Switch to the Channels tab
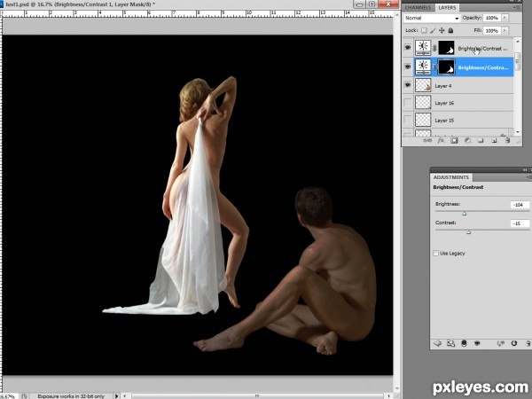Screen dimensions: 532x399 [418, 7]
